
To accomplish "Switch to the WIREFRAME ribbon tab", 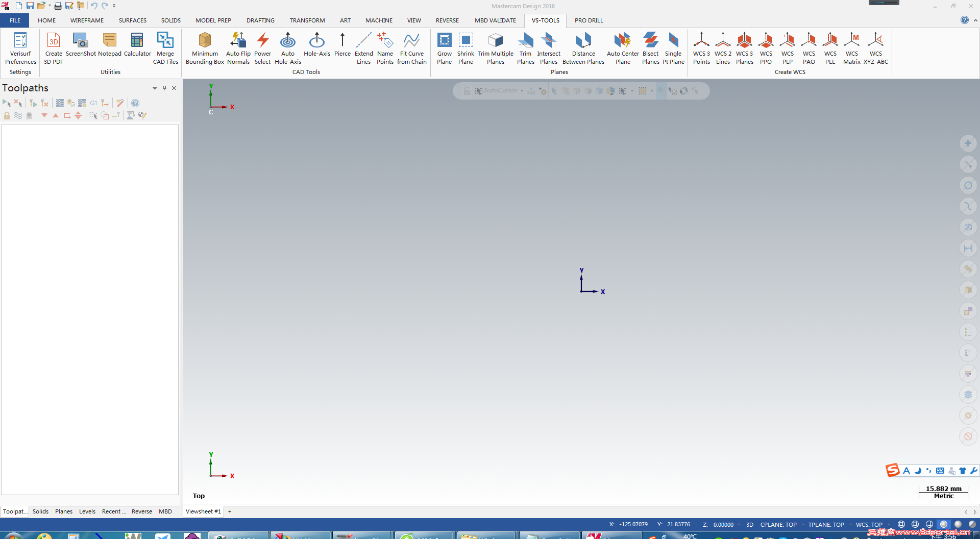I will pos(87,20).
